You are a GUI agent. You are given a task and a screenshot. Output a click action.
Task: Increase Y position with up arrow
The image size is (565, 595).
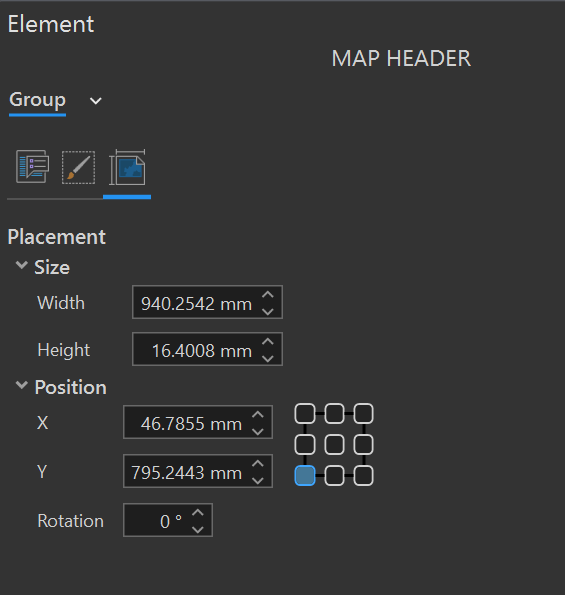(x=258, y=463)
